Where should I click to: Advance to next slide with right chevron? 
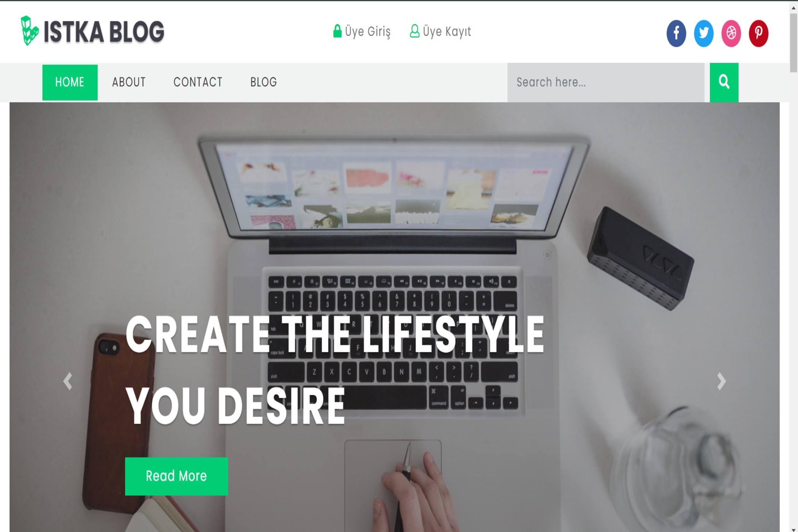click(x=721, y=381)
